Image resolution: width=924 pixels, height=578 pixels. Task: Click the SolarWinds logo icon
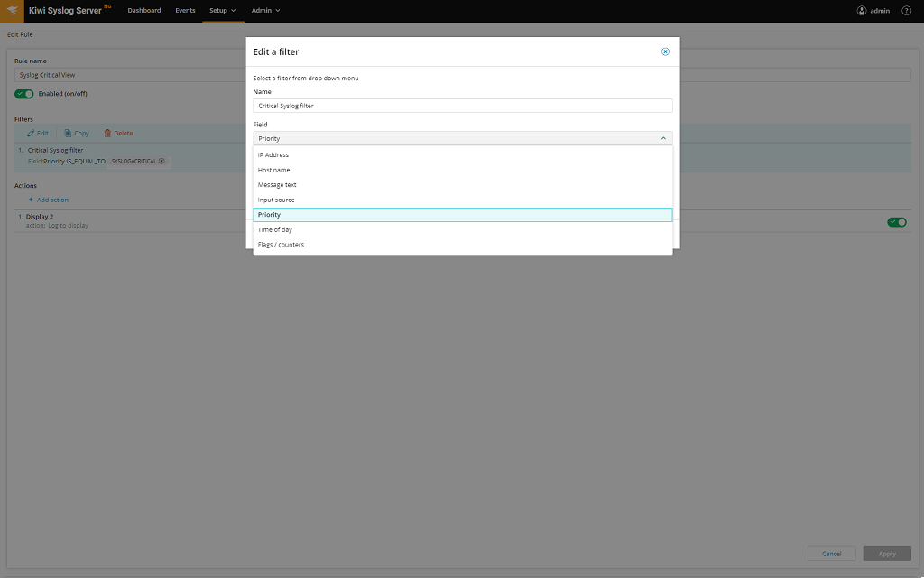(12, 10)
